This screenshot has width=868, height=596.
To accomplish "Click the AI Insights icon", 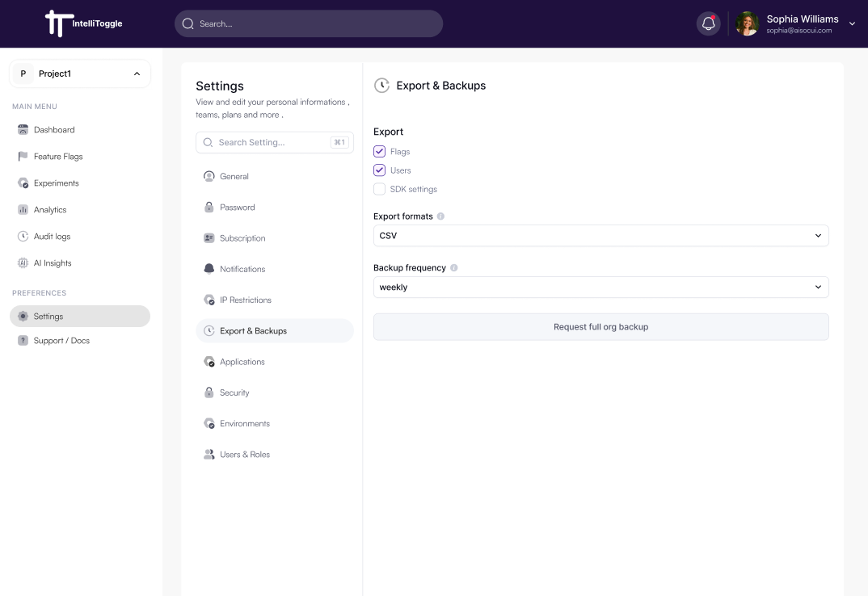I will tap(23, 263).
